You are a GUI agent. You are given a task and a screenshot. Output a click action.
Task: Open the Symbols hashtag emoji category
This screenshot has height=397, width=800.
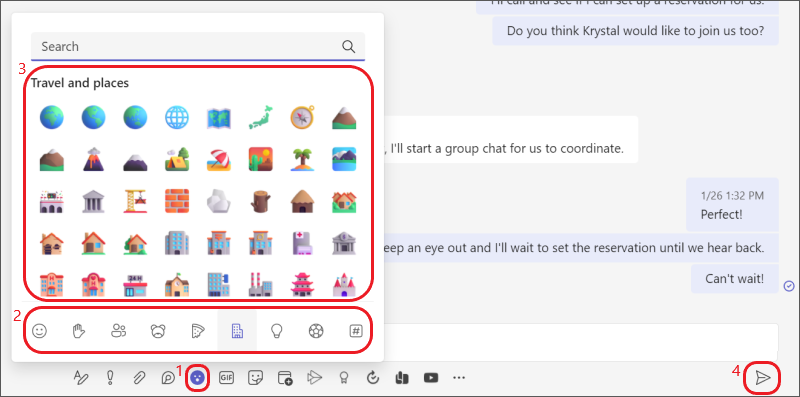(356, 331)
